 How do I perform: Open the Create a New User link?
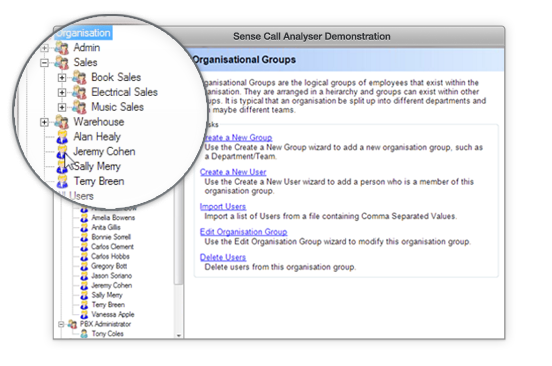[233, 172]
